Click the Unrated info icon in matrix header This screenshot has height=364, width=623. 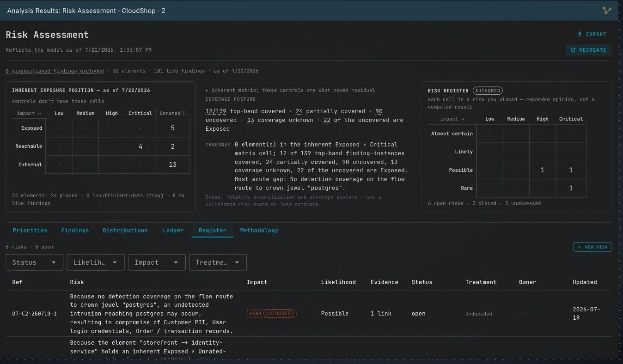[x=184, y=113]
